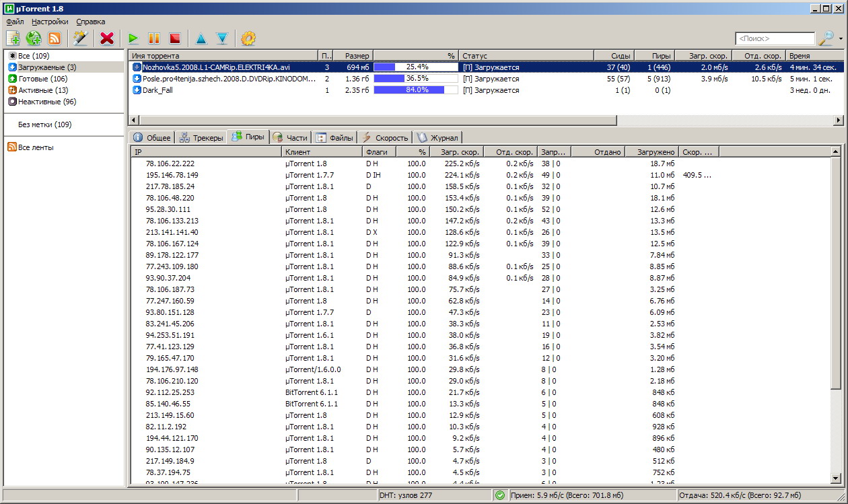Click the torrent list scroll right arrow
This screenshot has width=848, height=504.
tap(838, 120)
